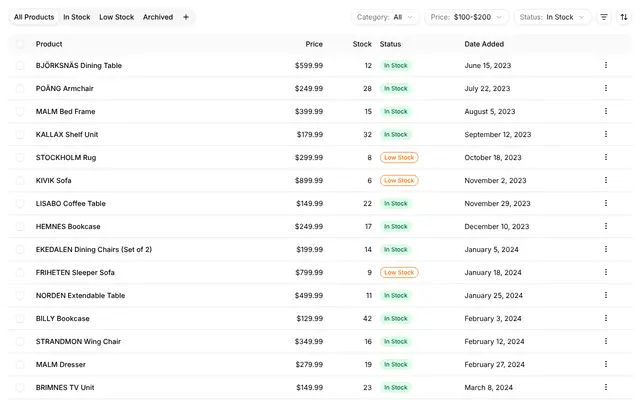Open row menu for KALLAX Shelf Unit
640x400 pixels.
(x=606, y=134)
